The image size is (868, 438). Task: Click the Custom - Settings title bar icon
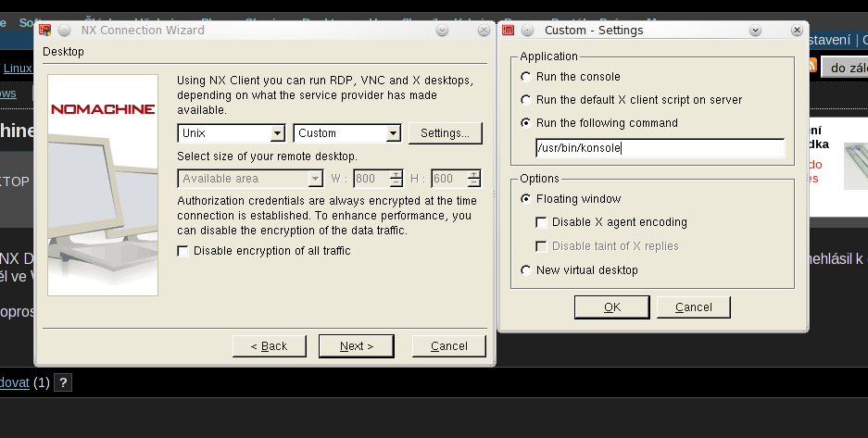[508, 30]
